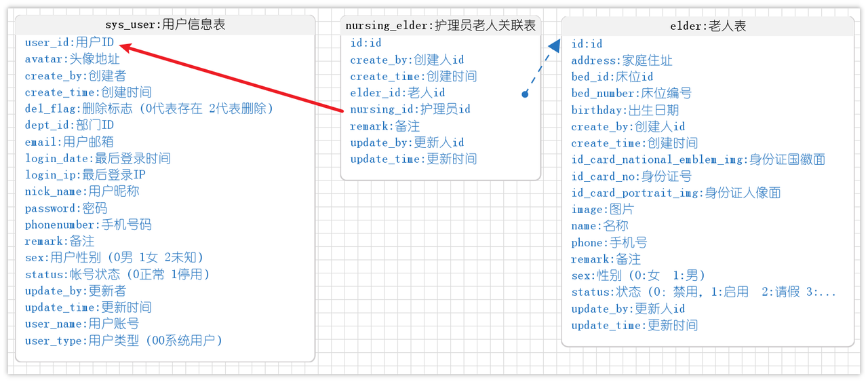868x382 pixels.
Task: Select remark:备注 in nursing_elder table
Action: [x=384, y=126]
